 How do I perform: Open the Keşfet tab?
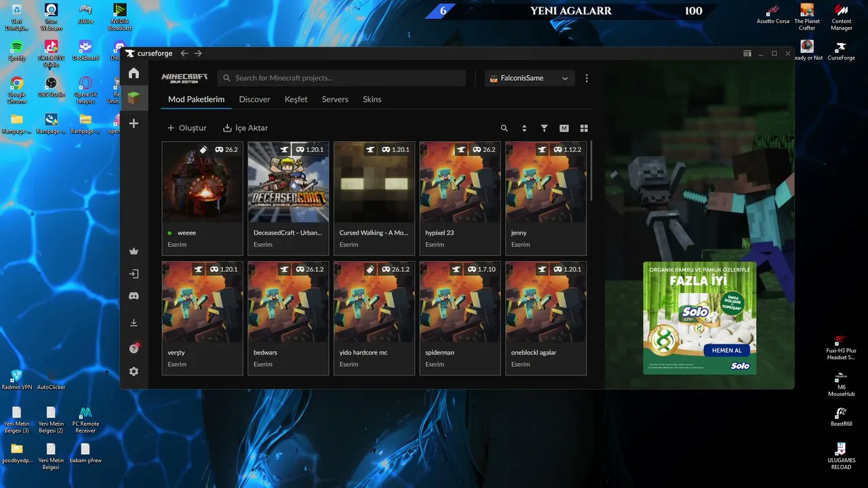coord(296,99)
